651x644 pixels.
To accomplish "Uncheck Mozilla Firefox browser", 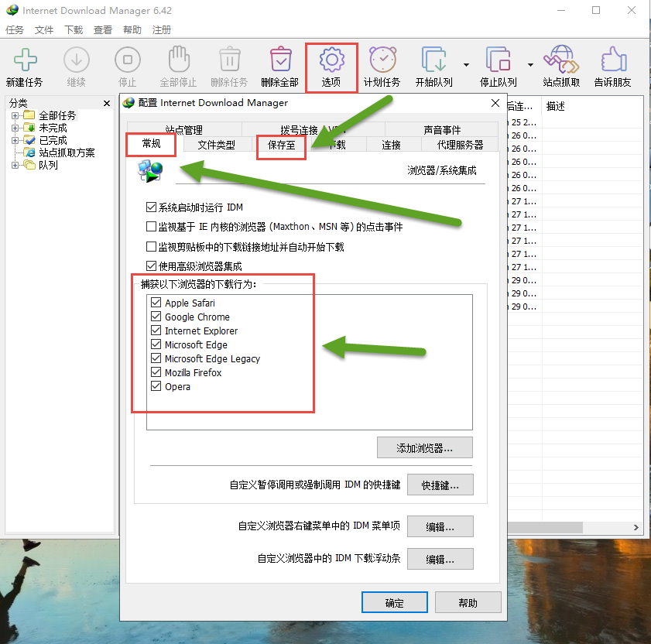I will (156, 372).
